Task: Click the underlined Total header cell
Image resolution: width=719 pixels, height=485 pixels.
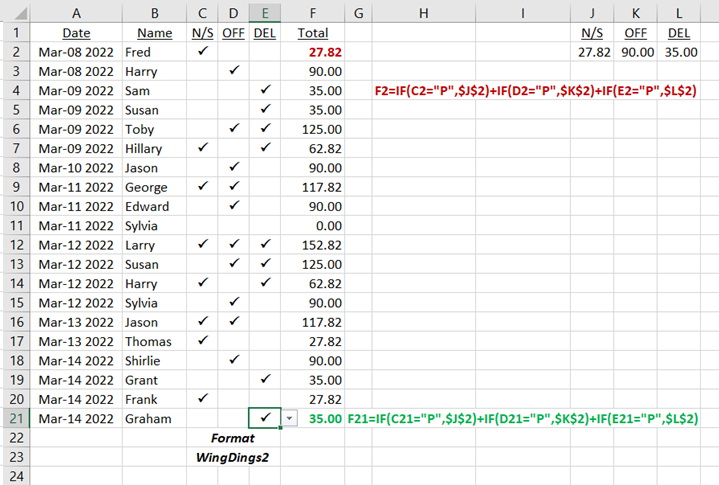Action: tap(312, 33)
